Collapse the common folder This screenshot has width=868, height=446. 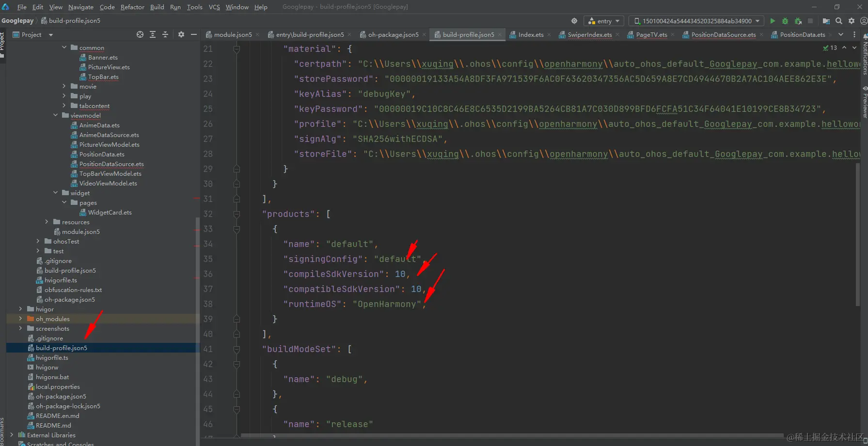coord(64,47)
